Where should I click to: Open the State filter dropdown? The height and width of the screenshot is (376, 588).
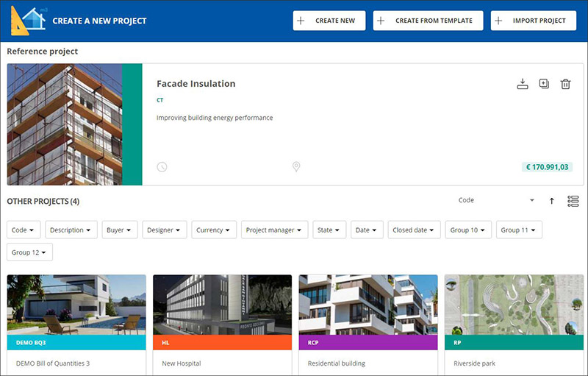coord(329,230)
